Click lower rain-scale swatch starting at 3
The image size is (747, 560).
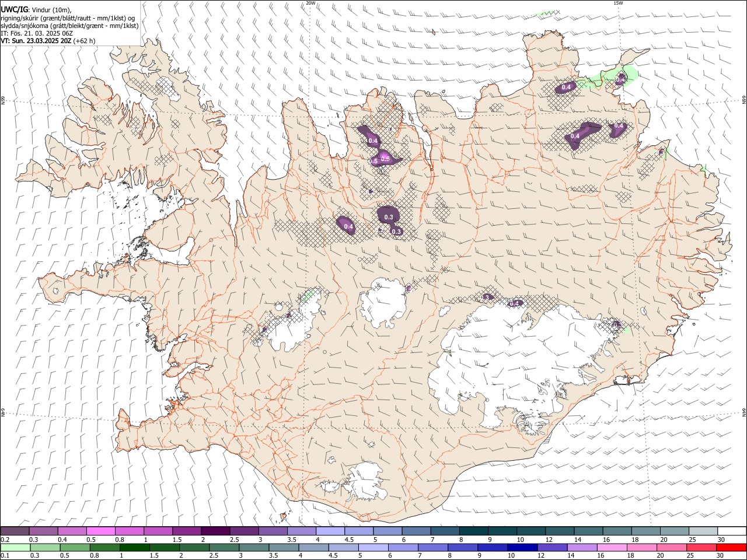click(x=253, y=548)
